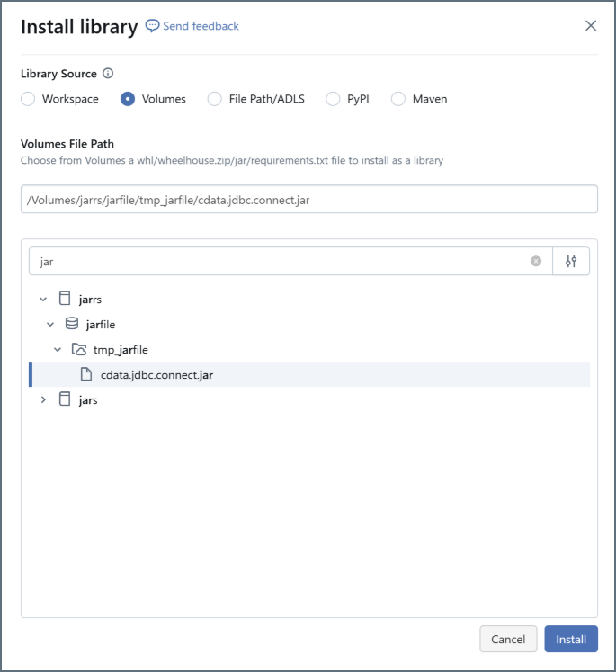Click the cdata.jdbc.connect.jar file icon
Image resolution: width=616 pixels, height=672 pixels.
click(87, 374)
